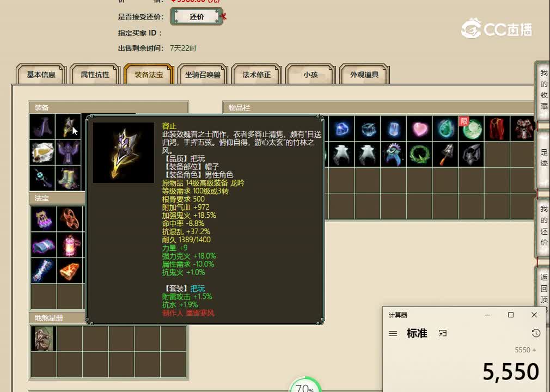Select the dark crystal cube inventory item
The height and width of the screenshot is (392, 550).
pos(368,128)
